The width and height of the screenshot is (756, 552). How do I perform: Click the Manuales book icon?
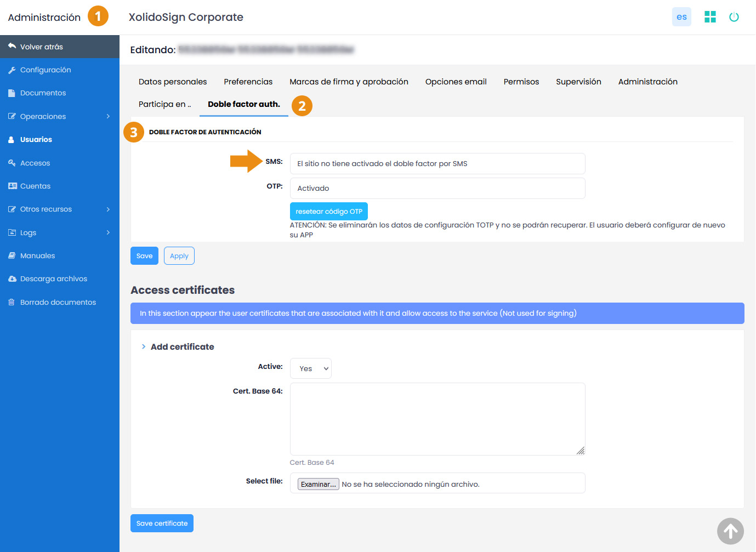click(x=12, y=255)
